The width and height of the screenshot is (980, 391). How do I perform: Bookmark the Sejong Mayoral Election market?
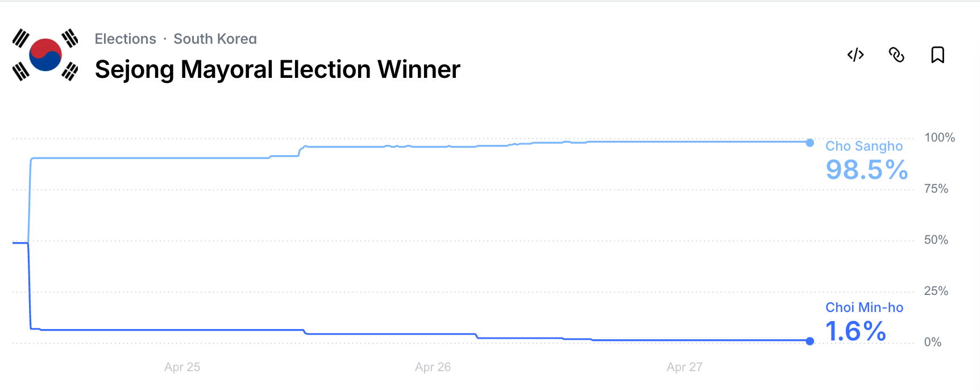(937, 55)
